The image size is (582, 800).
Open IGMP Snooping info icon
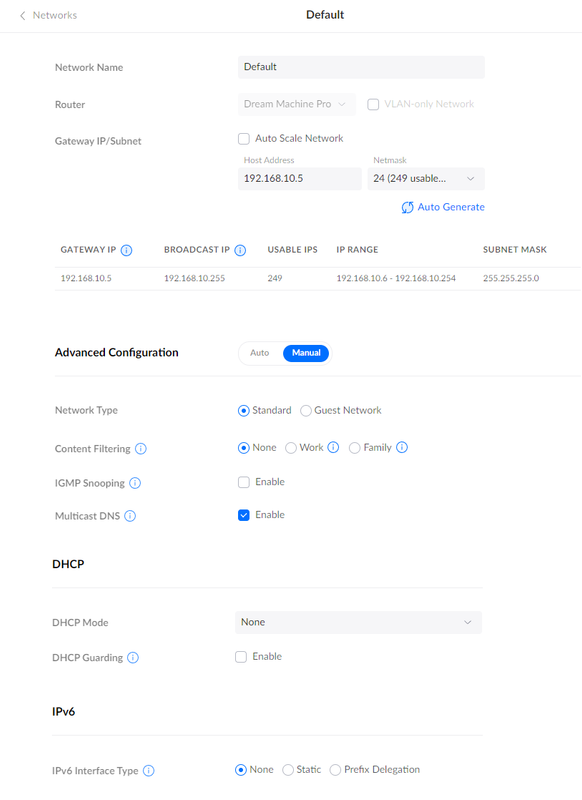click(135, 483)
